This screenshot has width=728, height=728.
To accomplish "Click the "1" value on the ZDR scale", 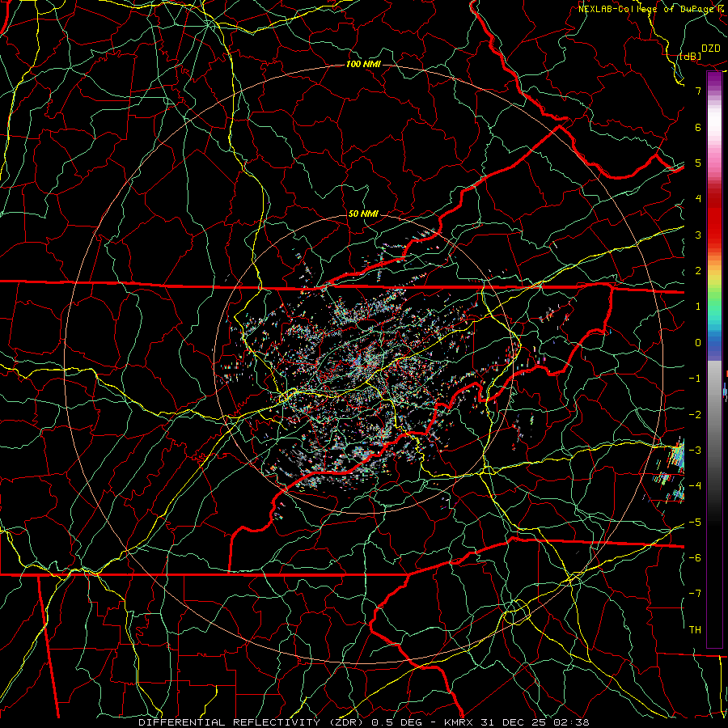I will [698, 307].
